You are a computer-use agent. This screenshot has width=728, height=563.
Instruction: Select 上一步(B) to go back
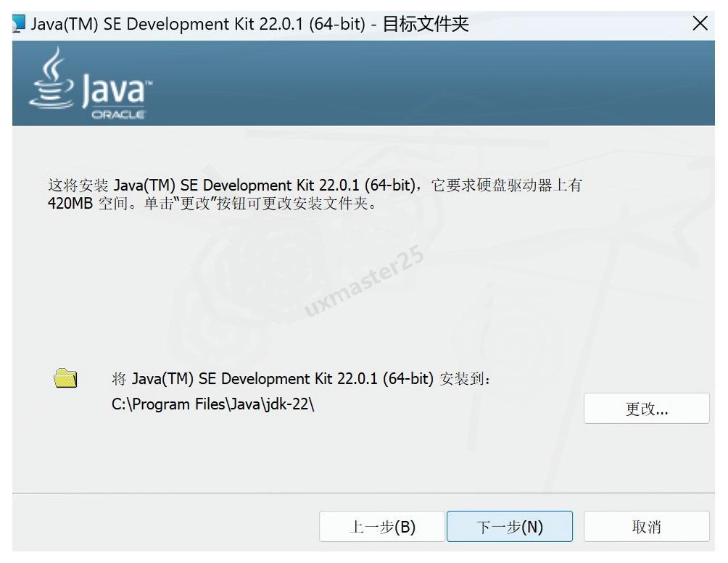click(x=382, y=527)
